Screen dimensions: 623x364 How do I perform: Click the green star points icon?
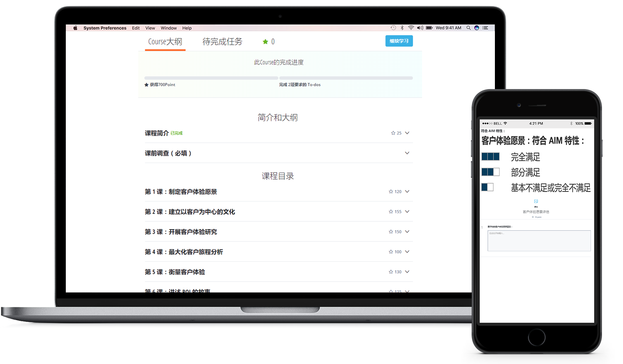265,42
